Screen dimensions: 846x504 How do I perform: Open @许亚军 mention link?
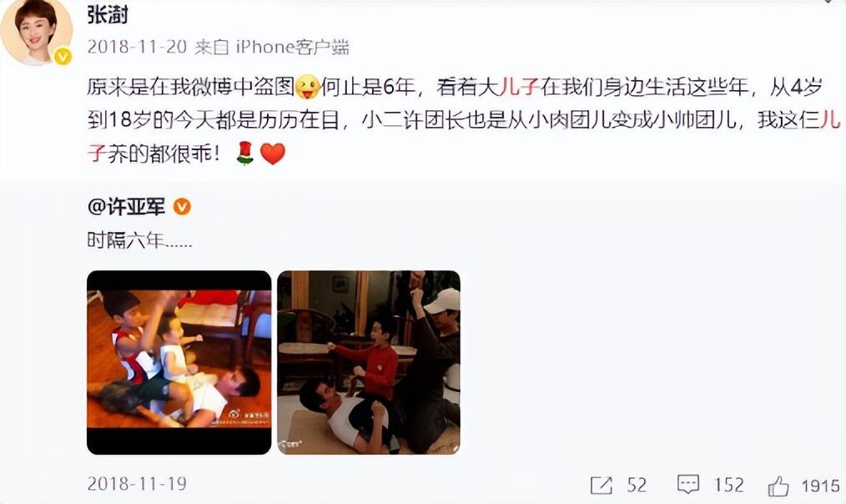[x=126, y=207]
